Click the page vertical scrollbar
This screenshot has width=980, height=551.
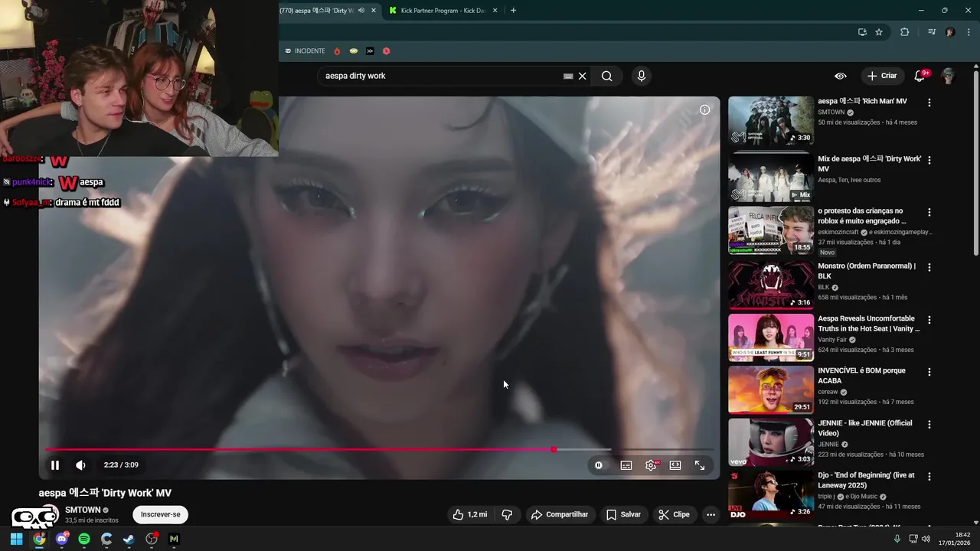(975, 164)
